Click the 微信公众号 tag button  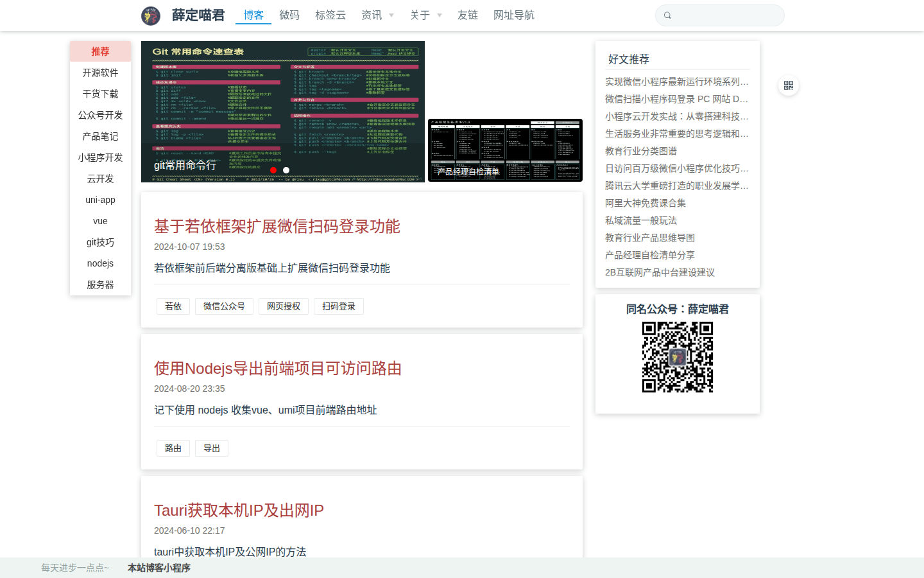(224, 306)
